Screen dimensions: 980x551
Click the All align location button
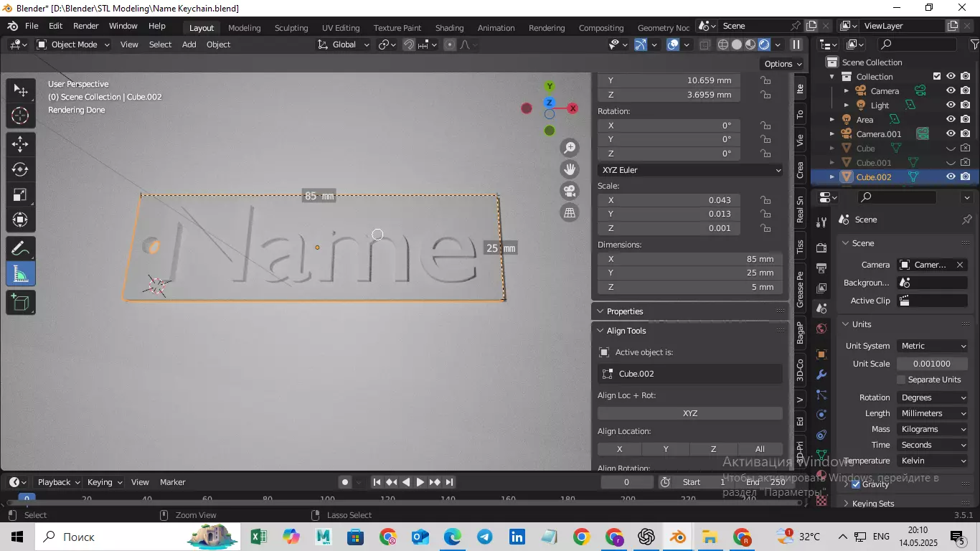(x=760, y=449)
